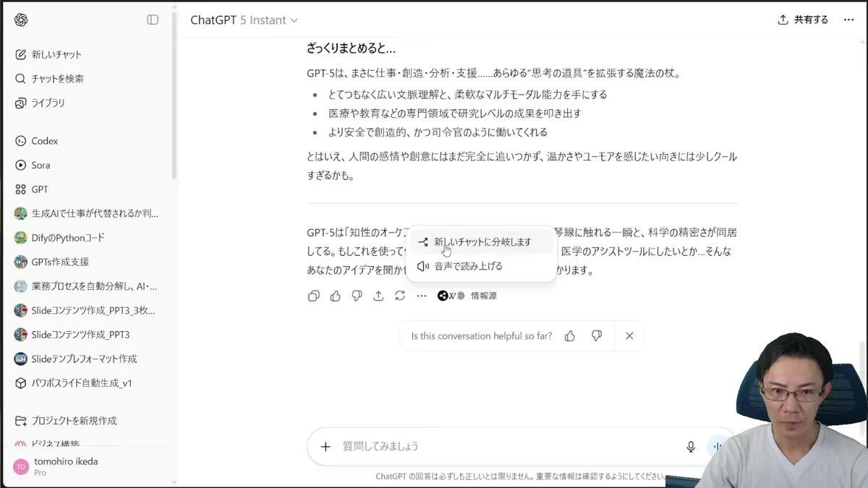Open the ChatGPT 5 Instant model dropdown

(244, 20)
